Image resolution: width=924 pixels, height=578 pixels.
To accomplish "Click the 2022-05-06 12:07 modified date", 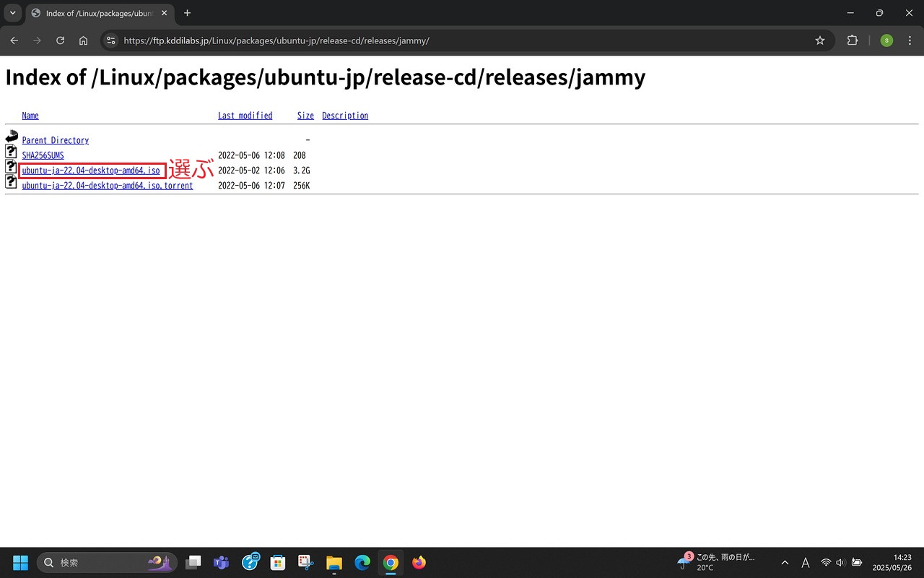I will 251,186.
